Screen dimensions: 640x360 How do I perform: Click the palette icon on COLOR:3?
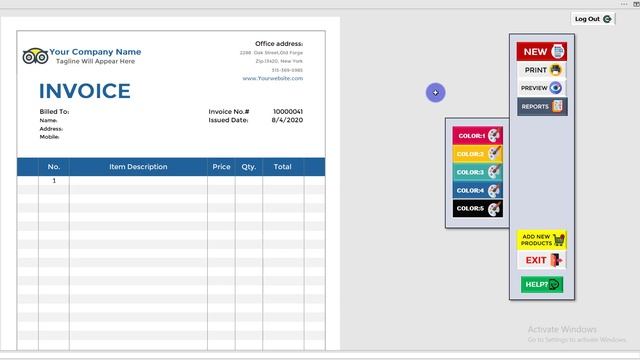click(x=494, y=171)
